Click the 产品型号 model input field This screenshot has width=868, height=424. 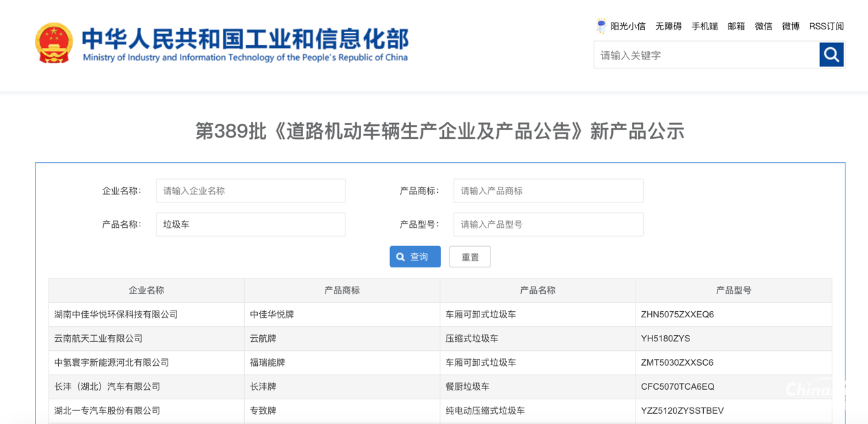[548, 224]
